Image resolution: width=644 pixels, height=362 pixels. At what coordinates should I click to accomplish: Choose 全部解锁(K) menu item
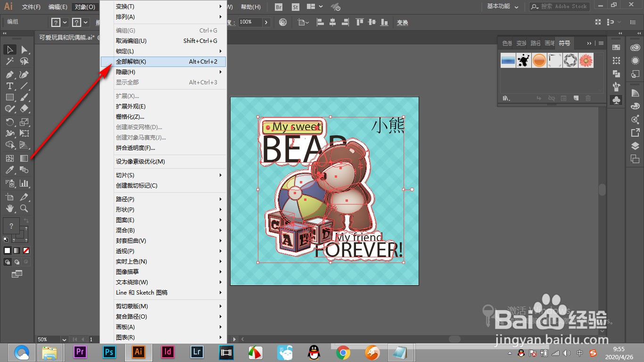(x=163, y=61)
